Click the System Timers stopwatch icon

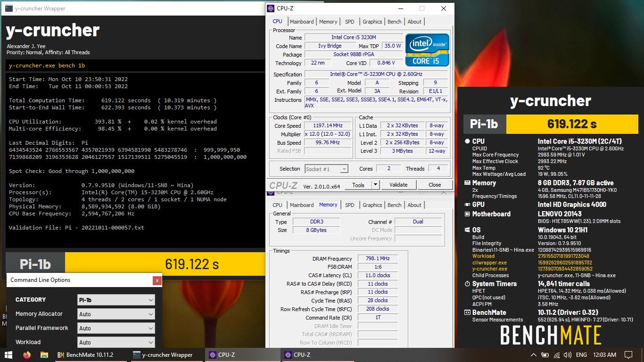pos(467,284)
